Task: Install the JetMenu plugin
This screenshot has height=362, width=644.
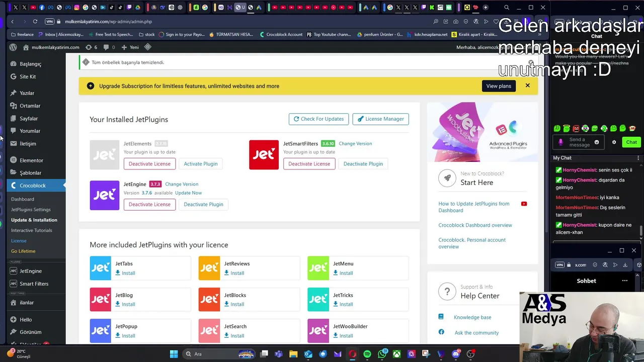Action: 343,273
